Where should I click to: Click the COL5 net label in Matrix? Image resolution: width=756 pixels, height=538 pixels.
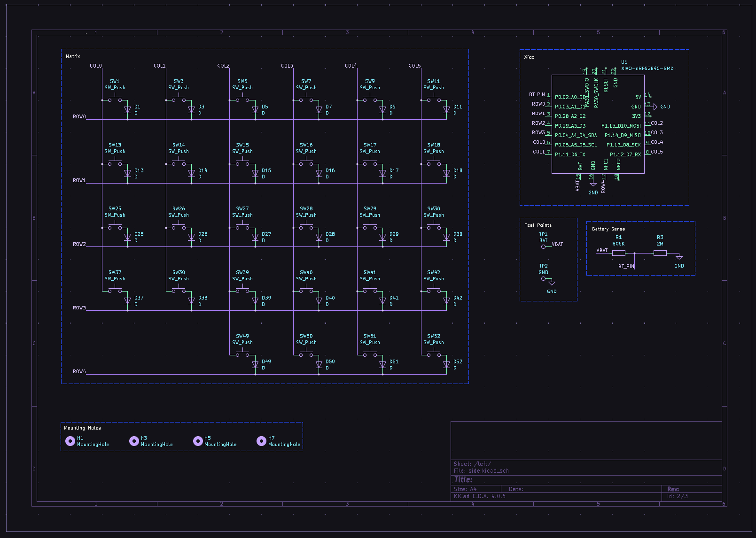click(414, 66)
